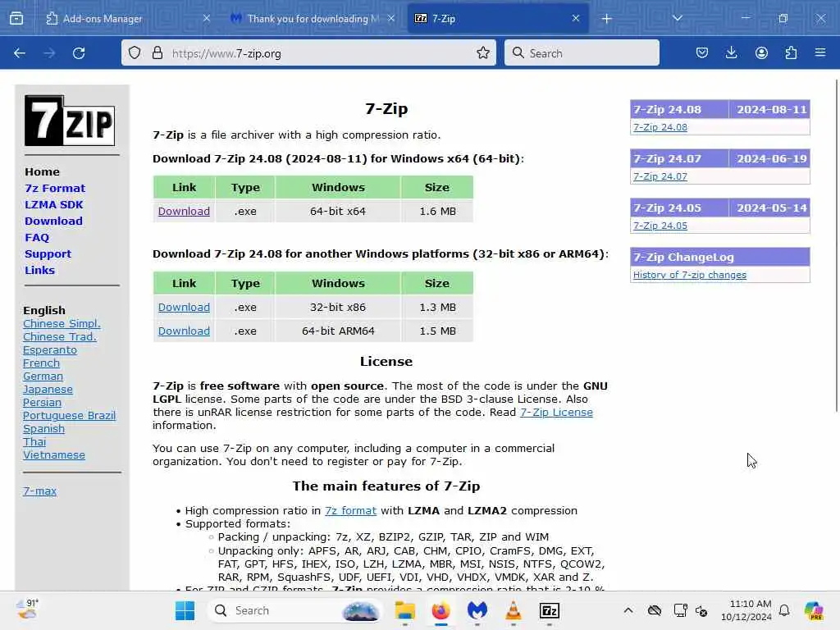Switch language to Japanese

pyautogui.click(x=48, y=390)
